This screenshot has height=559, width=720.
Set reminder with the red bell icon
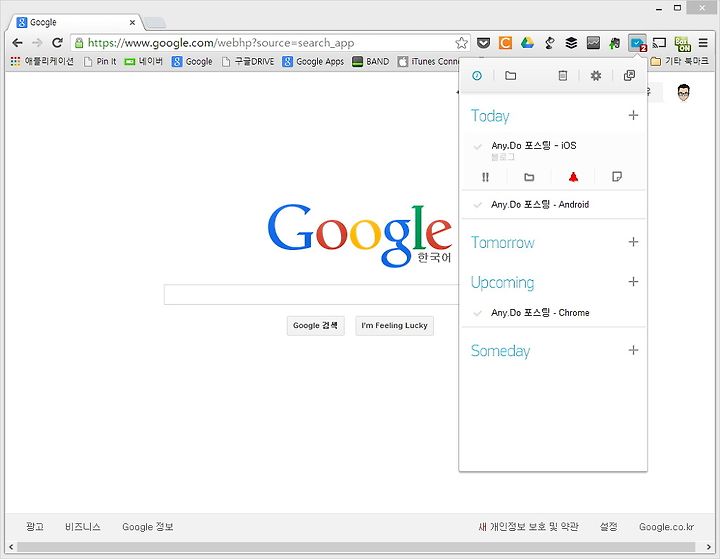[573, 177]
